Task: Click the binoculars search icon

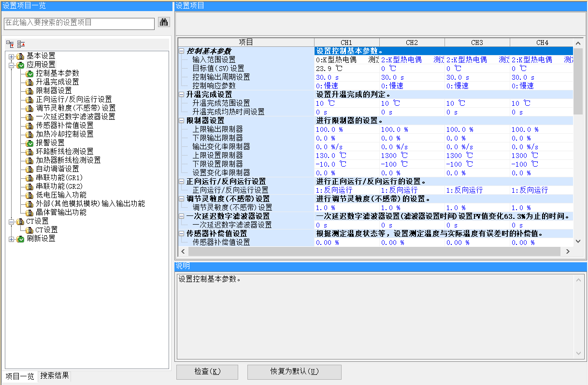Action: tap(164, 22)
